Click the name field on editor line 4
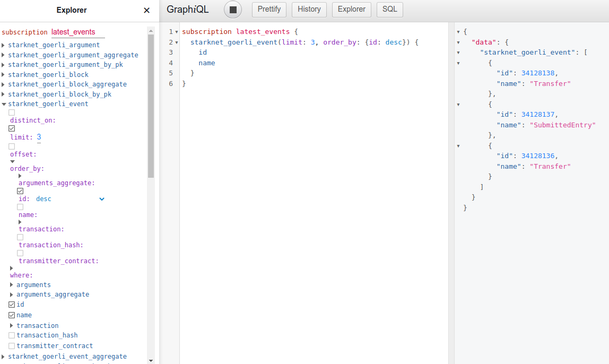The height and width of the screenshot is (364, 609). pyautogui.click(x=207, y=63)
